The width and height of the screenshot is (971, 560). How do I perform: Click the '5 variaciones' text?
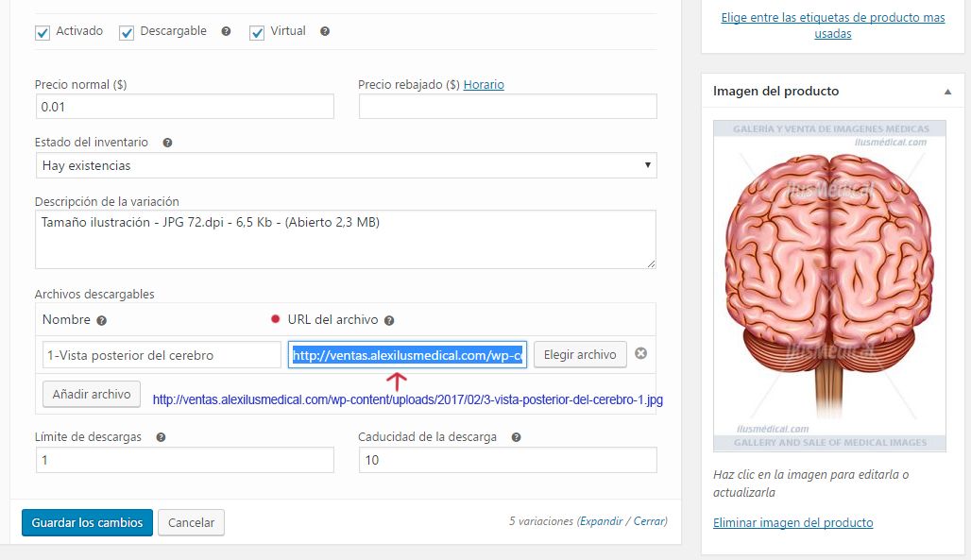[x=541, y=521]
